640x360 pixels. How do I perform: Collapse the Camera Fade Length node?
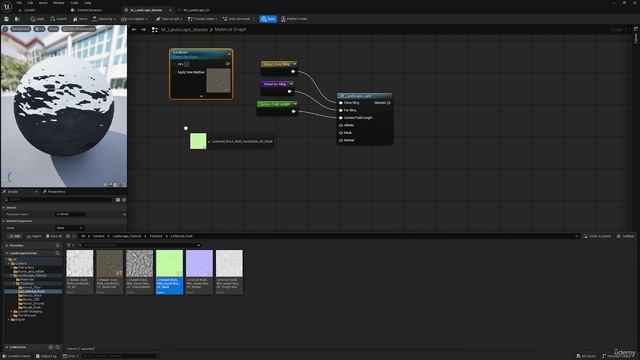pyautogui.click(x=295, y=104)
